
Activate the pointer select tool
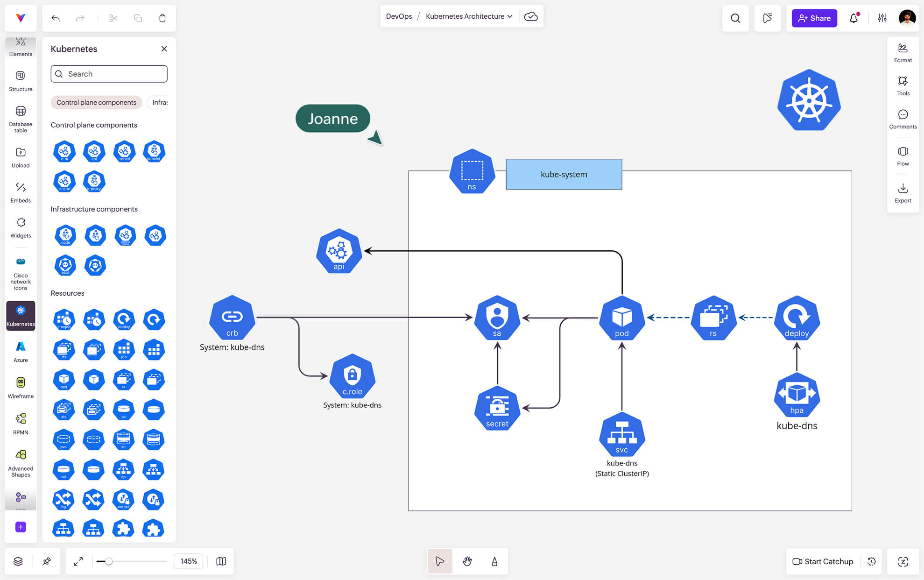point(440,561)
